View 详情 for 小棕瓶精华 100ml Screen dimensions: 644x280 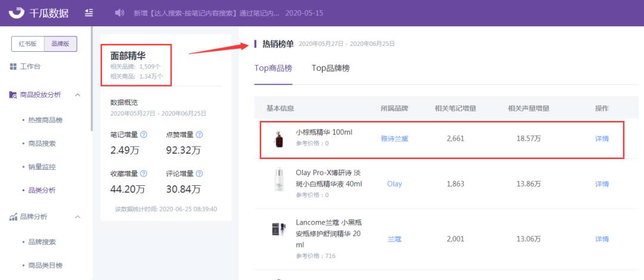(602, 139)
